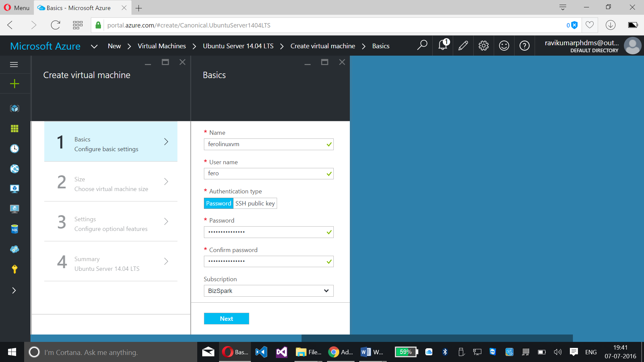Open Visual Studio Code in taskbar
Screen dimensions: 644x362
[x=261, y=352]
